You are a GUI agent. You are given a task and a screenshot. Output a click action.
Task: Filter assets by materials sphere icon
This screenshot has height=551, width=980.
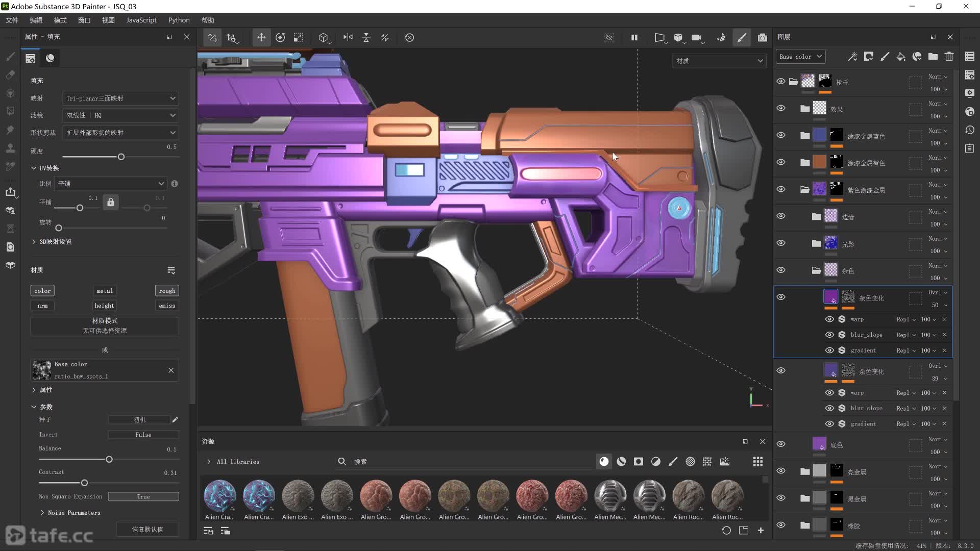click(x=604, y=462)
